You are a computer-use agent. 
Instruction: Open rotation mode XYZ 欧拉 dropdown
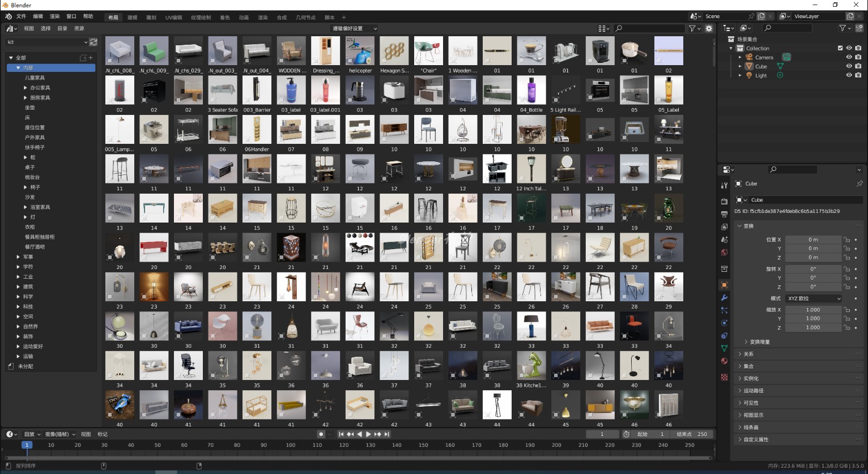814,298
